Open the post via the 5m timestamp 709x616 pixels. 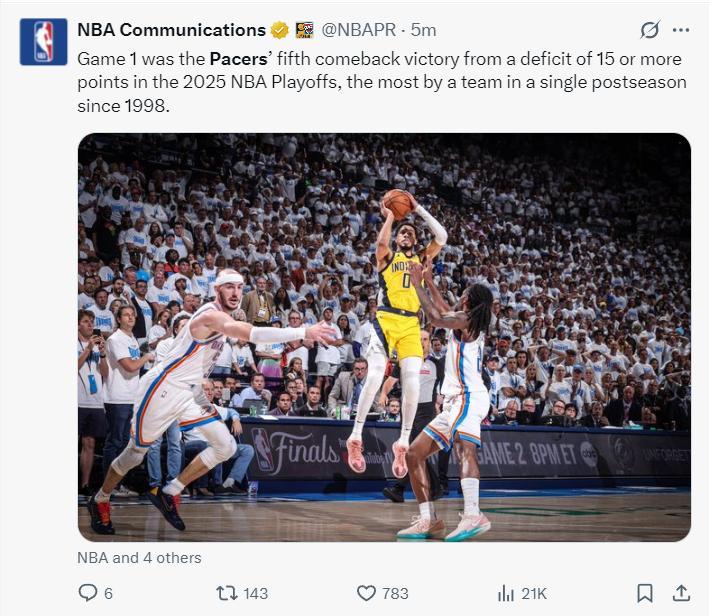(x=424, y=30)
